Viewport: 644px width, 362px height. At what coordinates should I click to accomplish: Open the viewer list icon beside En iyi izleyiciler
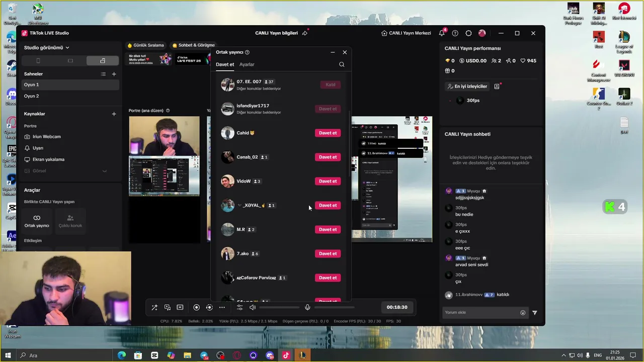(x=497, y=86)
